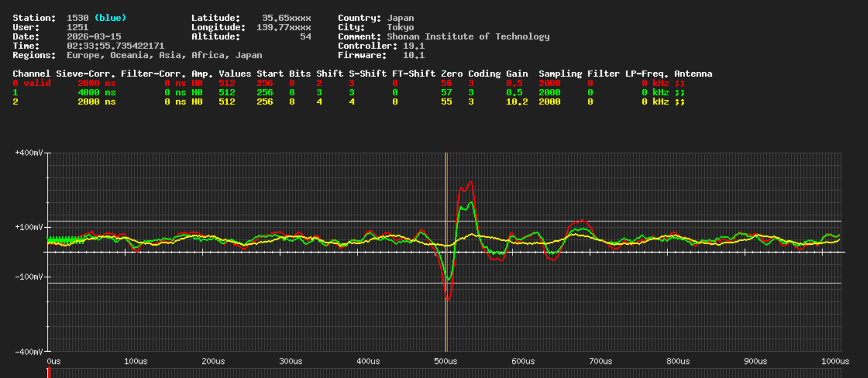868x378 pixels.
Task: Click the "Tokyo" city value
Action: pyautogui.click(x=400, y=27)
